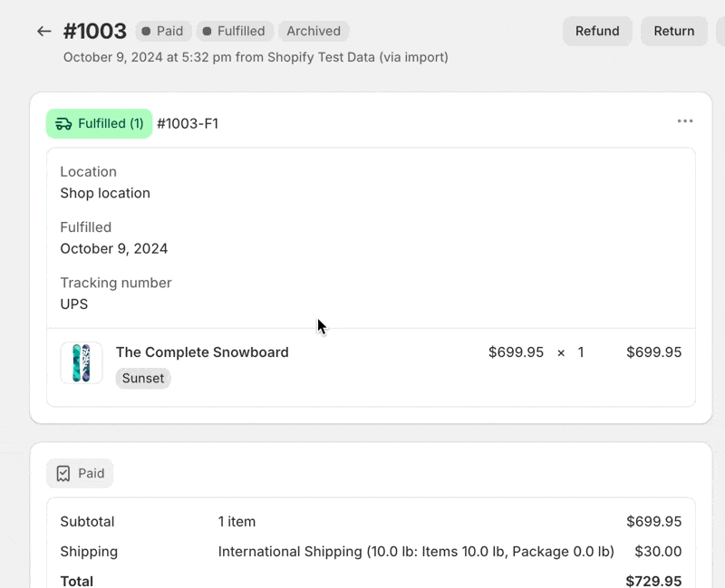Viewport: 725px width, 588px height.
Task: Click the International Shipping description
Action: coord(416,552)
